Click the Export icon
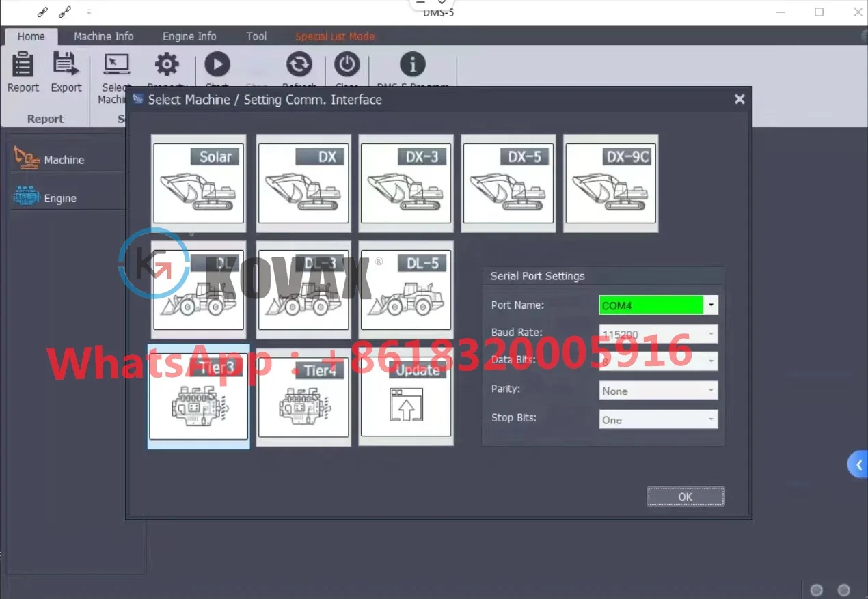The image size is (868, 599). [66, 72]
